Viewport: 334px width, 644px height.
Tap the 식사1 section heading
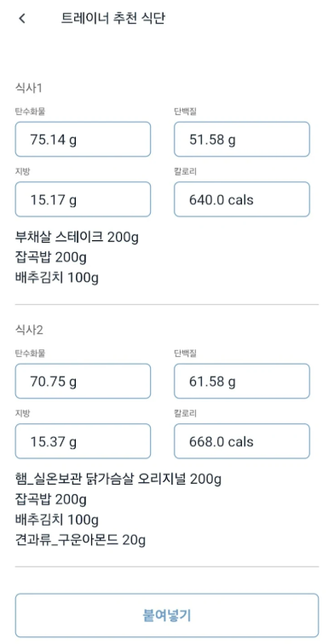[x=29, y=88]
